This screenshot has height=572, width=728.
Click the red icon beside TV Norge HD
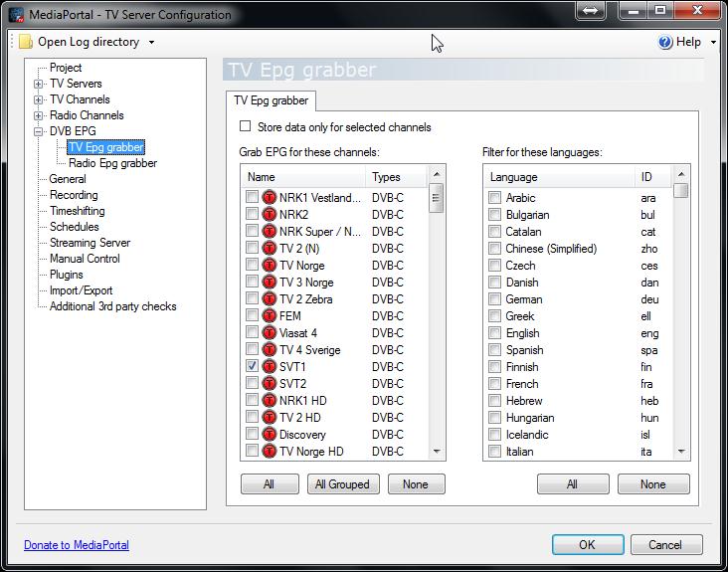tap(270, 451)
